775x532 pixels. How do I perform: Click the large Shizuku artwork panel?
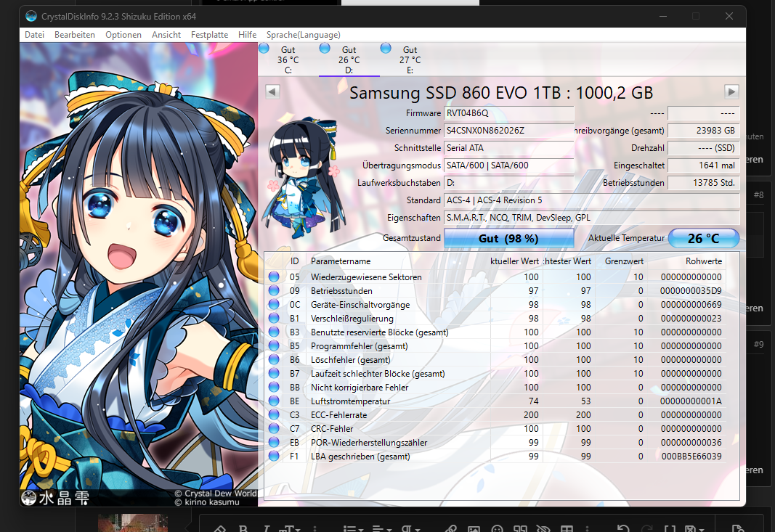point(139,274)
